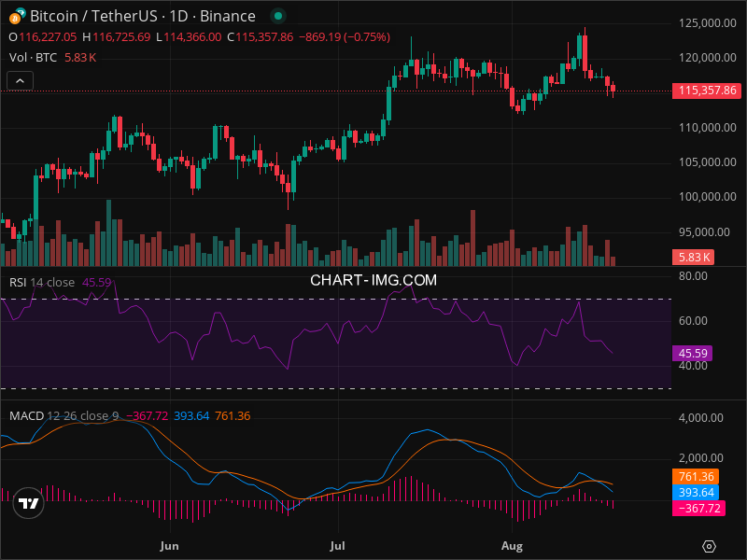
Task: Click the 110,000.00 price axis label
Action: (708, 128)
